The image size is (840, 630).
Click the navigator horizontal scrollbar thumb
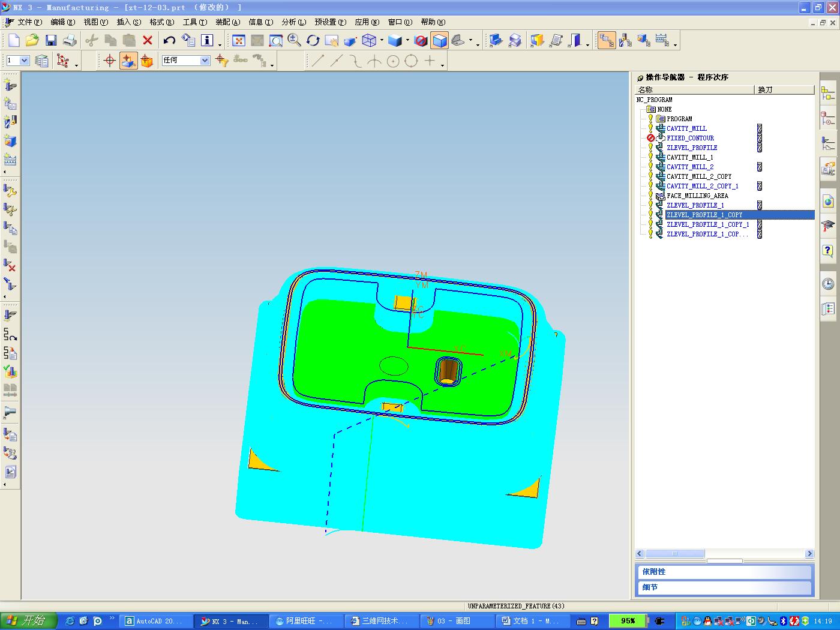(x=675, y=554)
